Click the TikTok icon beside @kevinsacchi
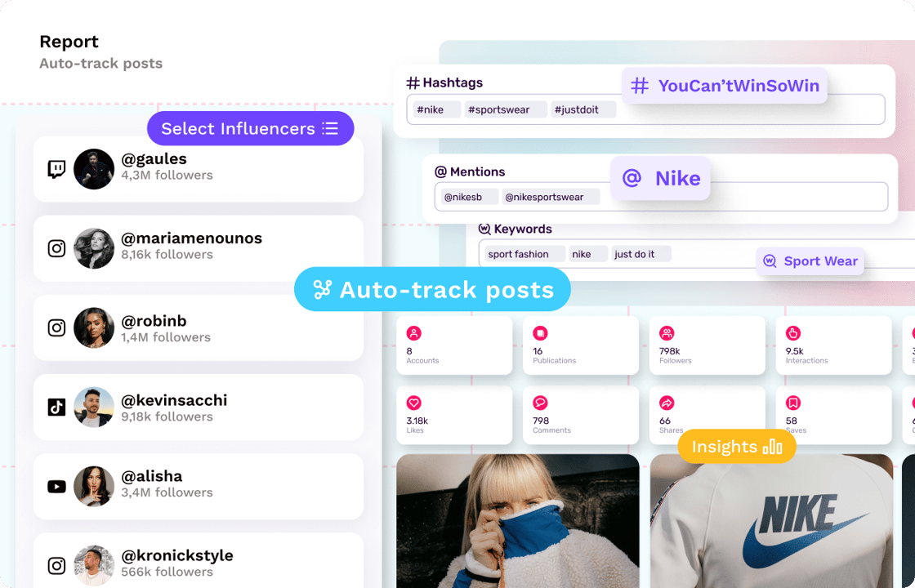 [56, 407]
